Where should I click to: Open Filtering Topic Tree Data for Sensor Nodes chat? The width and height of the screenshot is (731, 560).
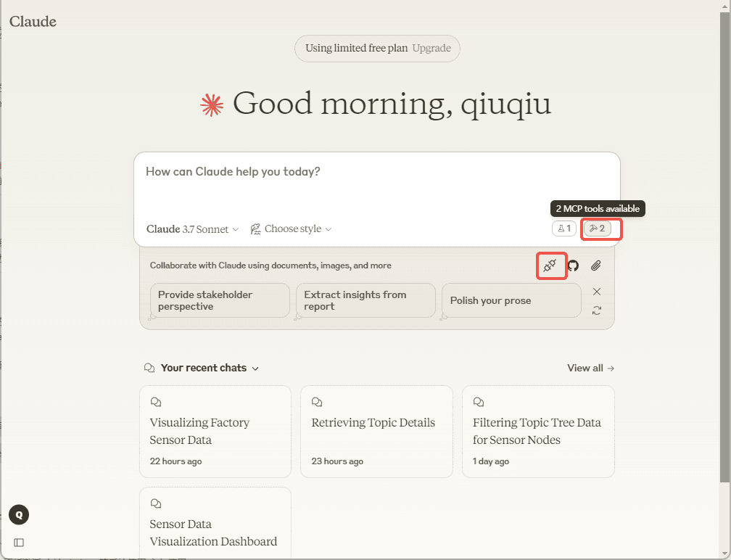[538, 432]
